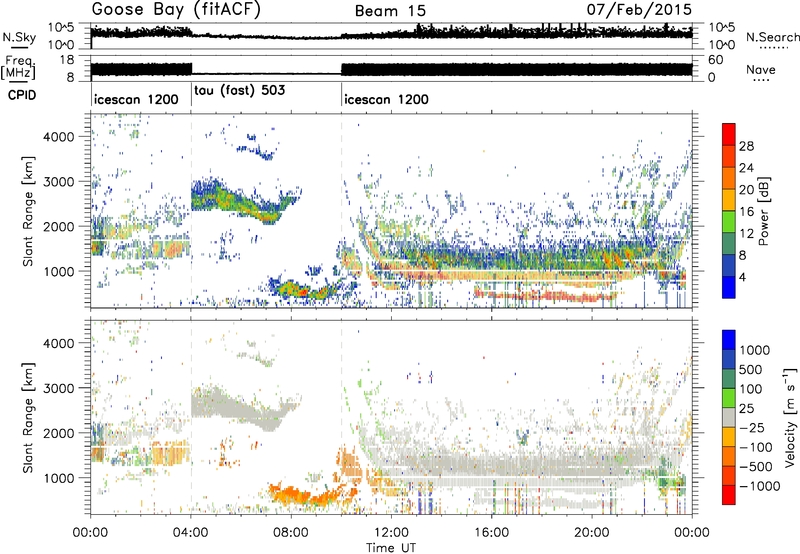This screenshot has width=800, height=554.
Task: Click time tick label '08:00'
Action: (291, 533)
